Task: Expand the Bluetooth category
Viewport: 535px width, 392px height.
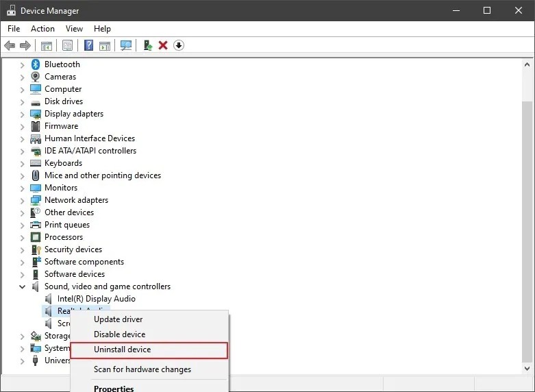Action: point(22,65)
